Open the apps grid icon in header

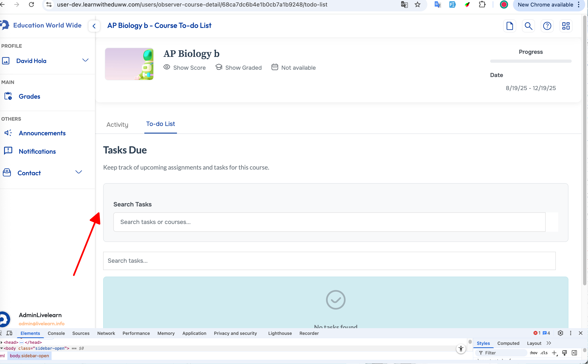(x=566, y=26)
